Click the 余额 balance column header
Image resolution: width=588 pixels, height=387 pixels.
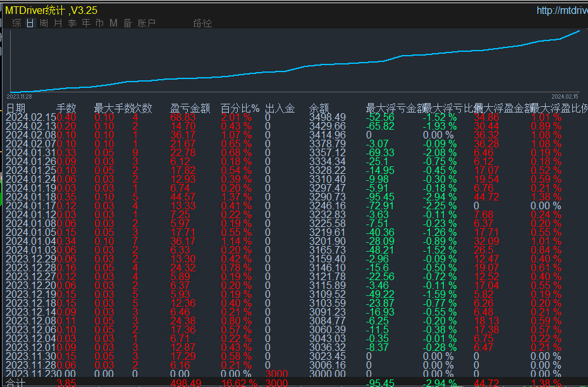tap(319, 108)
